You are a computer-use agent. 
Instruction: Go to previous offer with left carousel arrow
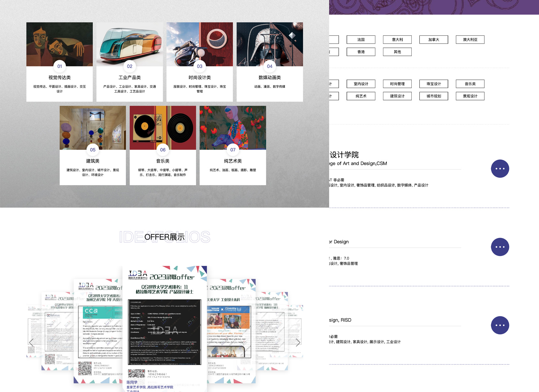(x=32, y=342)
